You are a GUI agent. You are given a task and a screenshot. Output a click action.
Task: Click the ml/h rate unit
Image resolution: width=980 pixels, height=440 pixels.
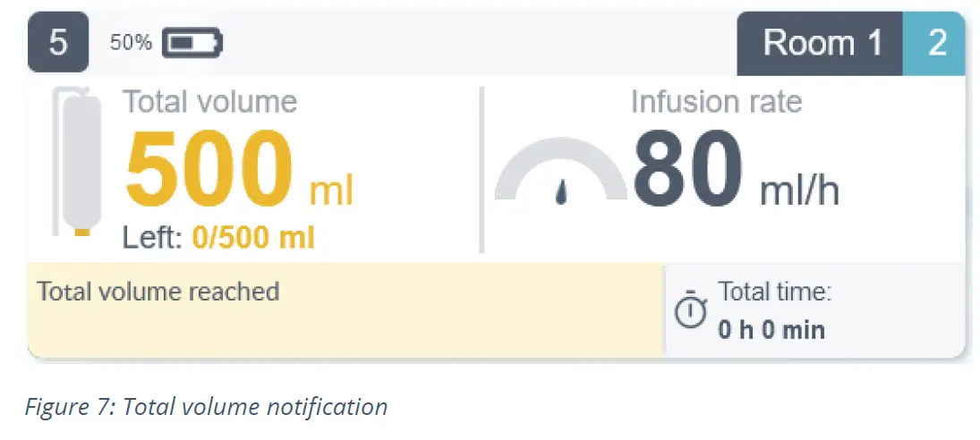(799, 190)
